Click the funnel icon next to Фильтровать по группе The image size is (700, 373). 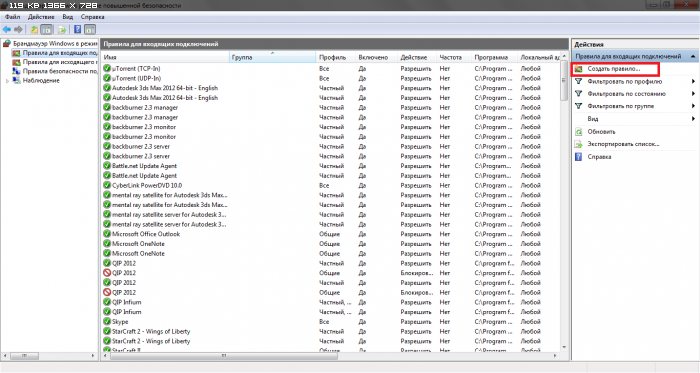tap(579, 106)
